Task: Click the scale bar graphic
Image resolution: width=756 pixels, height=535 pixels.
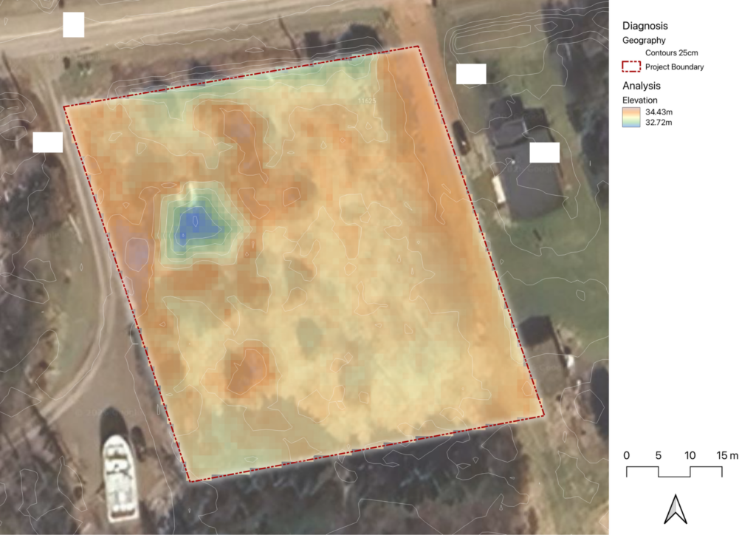Action: (674, 472)
